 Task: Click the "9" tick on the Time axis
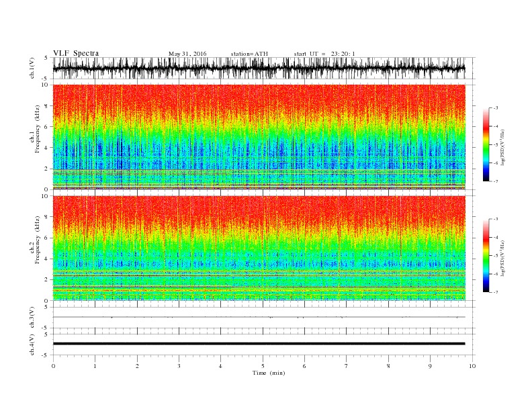(430, 366)
